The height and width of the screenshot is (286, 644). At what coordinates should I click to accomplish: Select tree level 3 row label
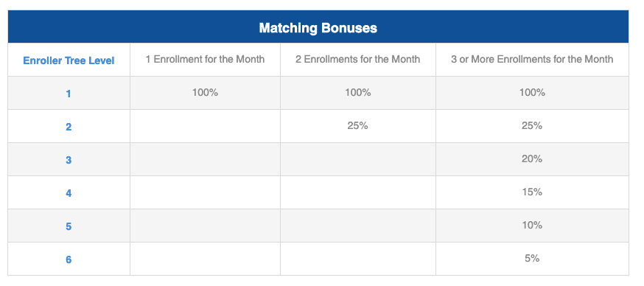(69, 160)
